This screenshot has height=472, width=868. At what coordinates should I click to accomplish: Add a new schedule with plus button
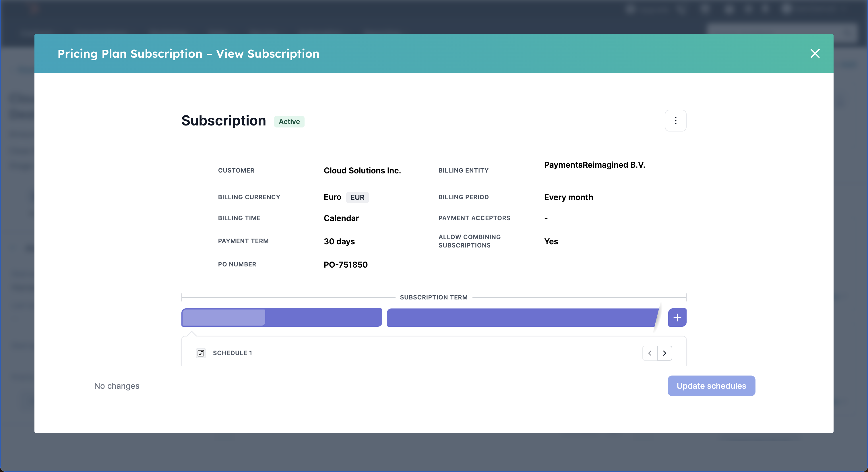point(677,318)
